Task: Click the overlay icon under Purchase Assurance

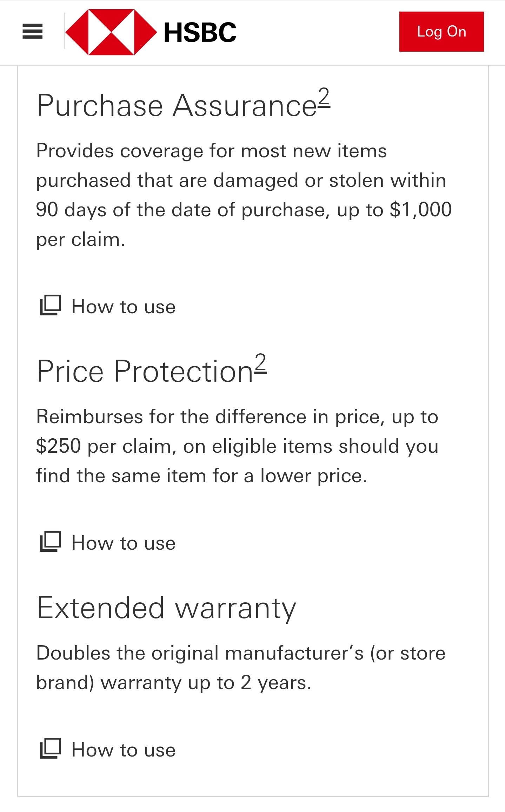Action: tap(51, 305)
